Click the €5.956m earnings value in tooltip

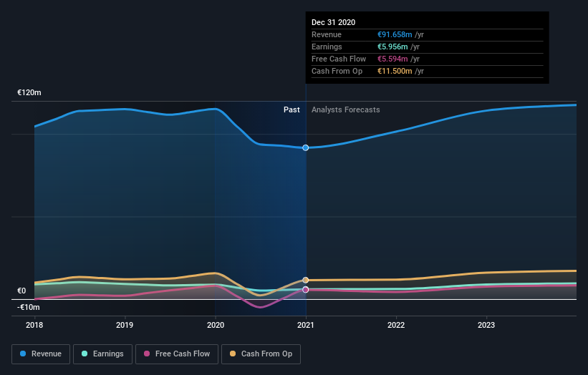[392, 47]
